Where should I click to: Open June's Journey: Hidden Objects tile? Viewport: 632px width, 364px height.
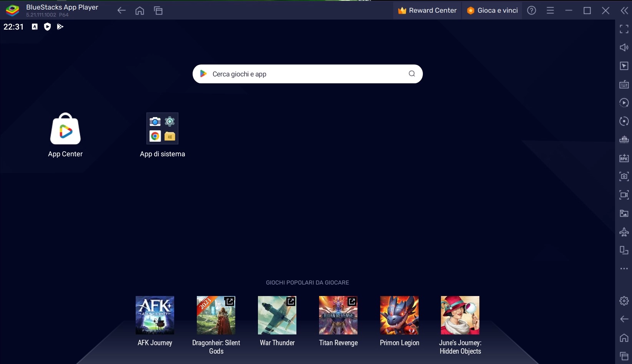coord(460,315)
